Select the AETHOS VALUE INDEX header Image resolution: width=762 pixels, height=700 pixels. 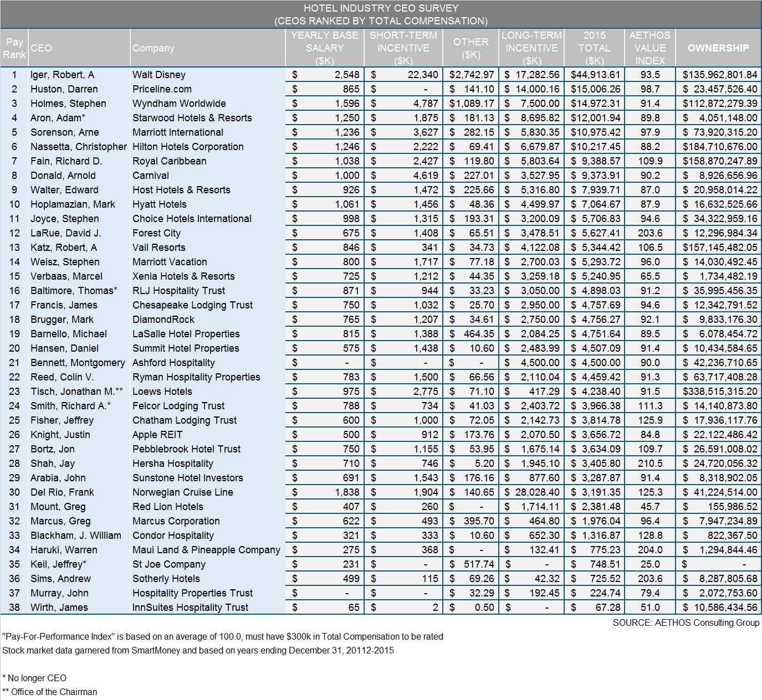(x=650, y=48)
